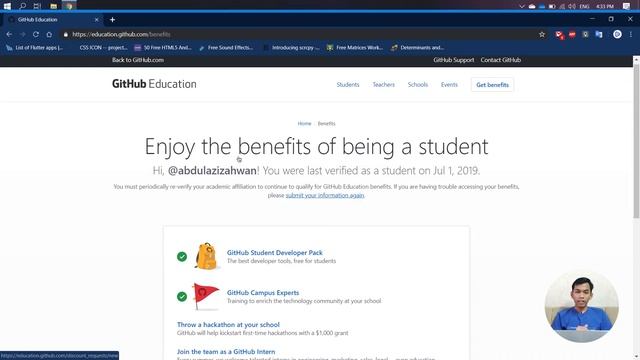The height and width of the screenshot is (360, 640).
Task: Open Throw a hackathon at your school
Action: pos(228,325)
